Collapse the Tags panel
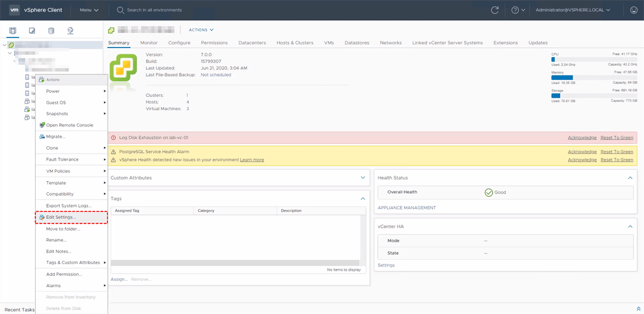Screen dimensions: 644x314 click(363, 199)
